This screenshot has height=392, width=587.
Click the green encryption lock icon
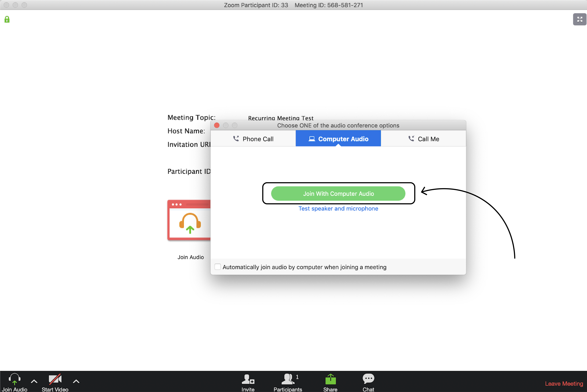[7, 19]
